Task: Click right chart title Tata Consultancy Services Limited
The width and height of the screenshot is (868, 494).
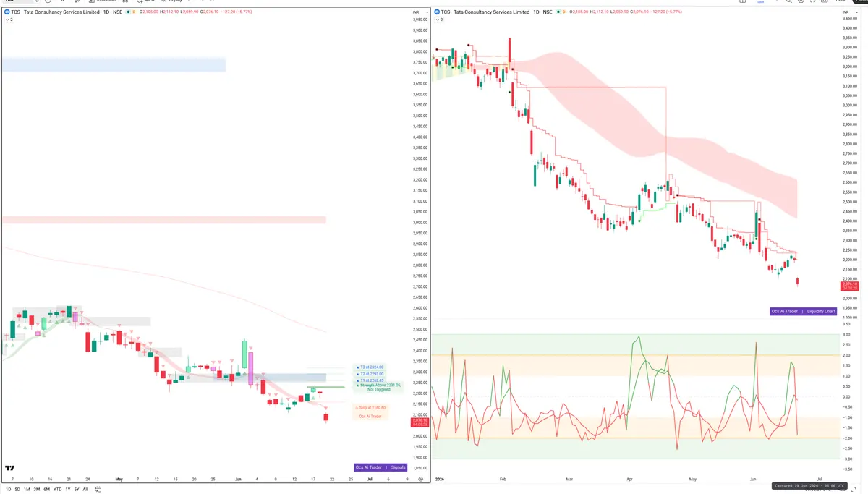Action: point(492,12)
